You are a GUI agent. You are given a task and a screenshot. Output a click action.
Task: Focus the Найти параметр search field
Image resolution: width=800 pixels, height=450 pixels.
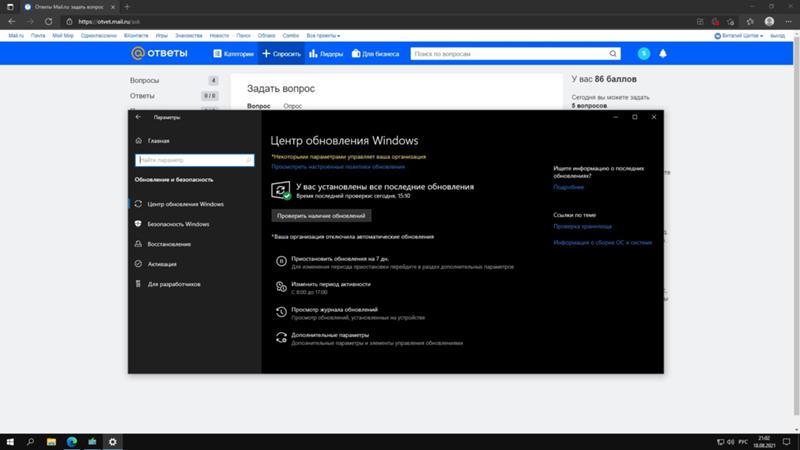[x=194, y=160]
